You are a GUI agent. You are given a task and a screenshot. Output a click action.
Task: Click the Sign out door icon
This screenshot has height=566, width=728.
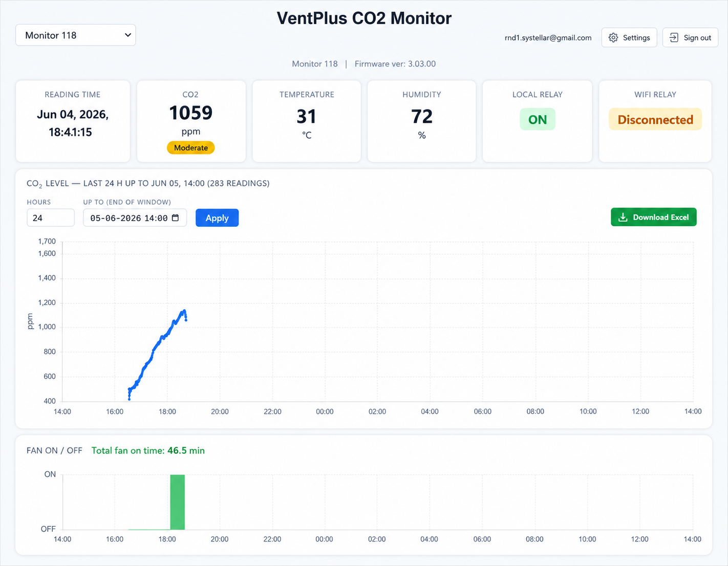(674, 38)
